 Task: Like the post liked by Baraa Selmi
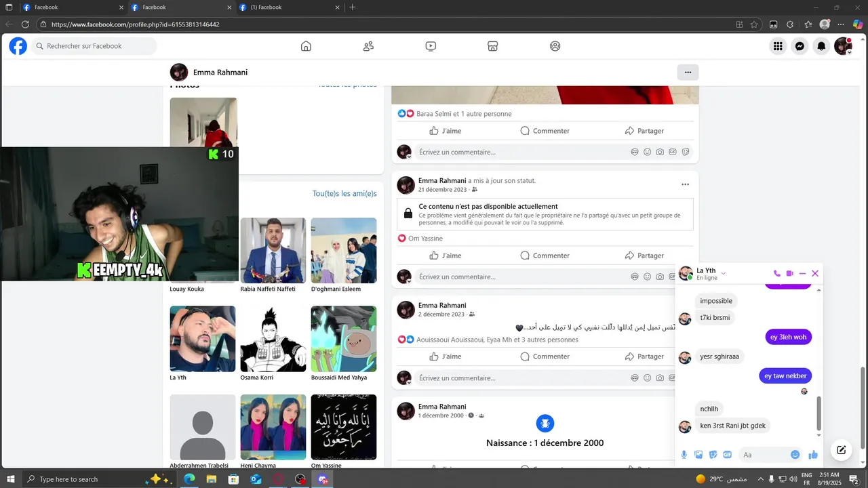click(x=445, y=131)
